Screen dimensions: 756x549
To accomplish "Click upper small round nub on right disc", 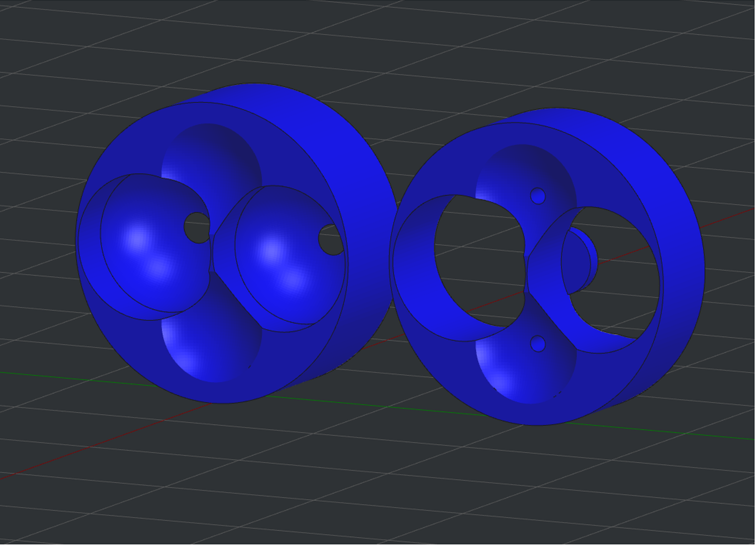I will click(538, 196).
